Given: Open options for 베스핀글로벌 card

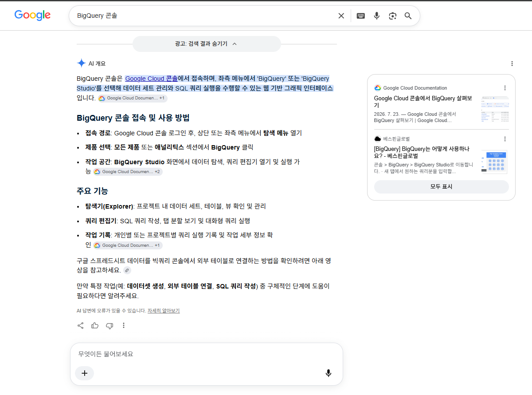Looking at the screenshot, I should pyautogui.click(x=505, y=139).
